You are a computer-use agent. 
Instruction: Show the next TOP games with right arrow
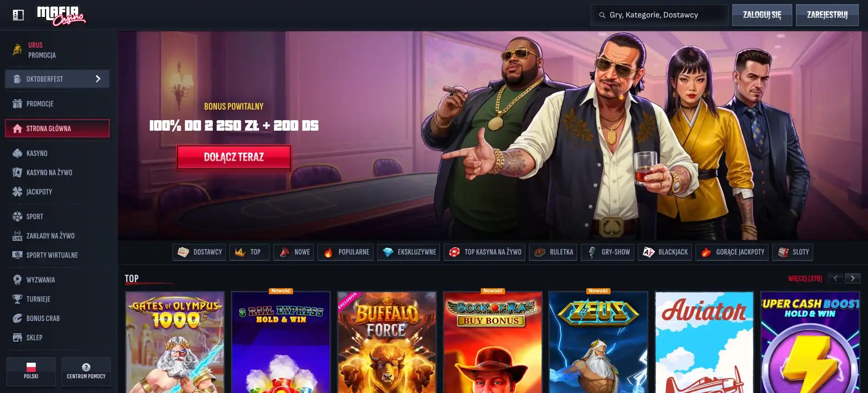(x=853, y=278)
